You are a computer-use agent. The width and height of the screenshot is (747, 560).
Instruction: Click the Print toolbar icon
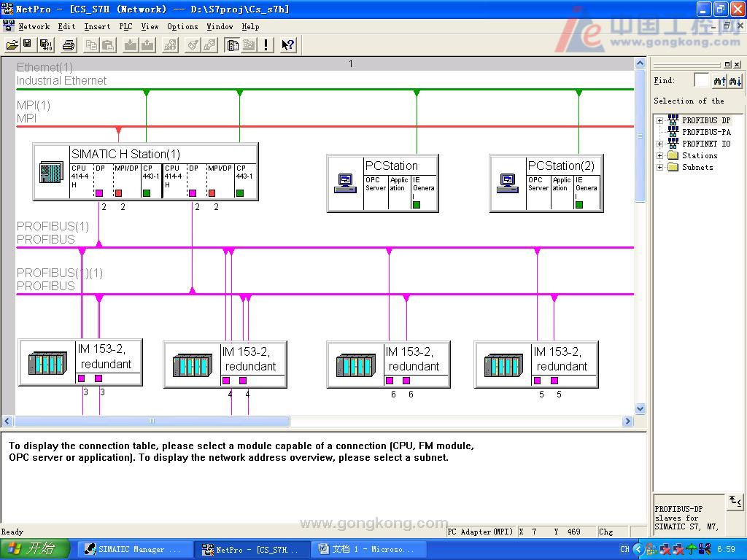69,44
